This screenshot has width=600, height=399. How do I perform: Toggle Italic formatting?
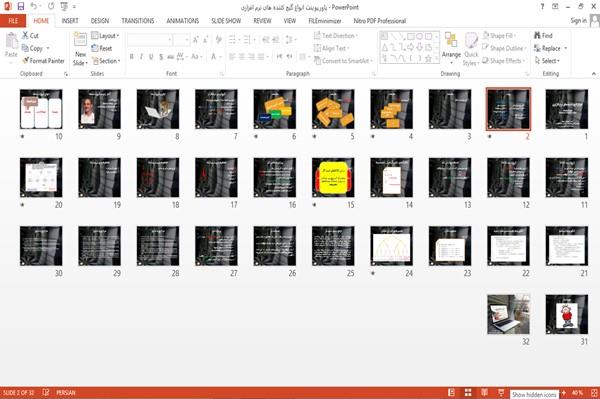141,57
